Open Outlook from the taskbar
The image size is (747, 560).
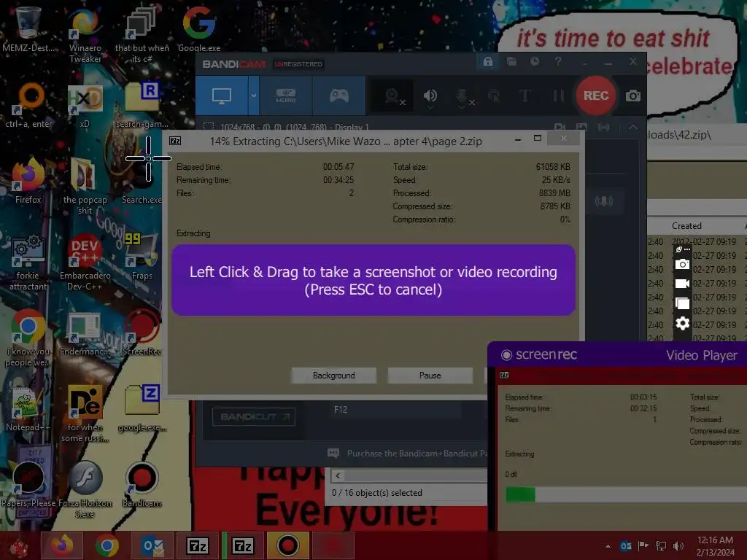(152, 545)
